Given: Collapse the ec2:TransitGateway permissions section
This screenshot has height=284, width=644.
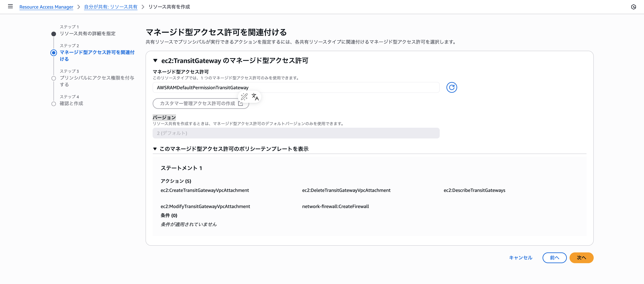Looking at the screenshot, I should (x=155, y=61).
